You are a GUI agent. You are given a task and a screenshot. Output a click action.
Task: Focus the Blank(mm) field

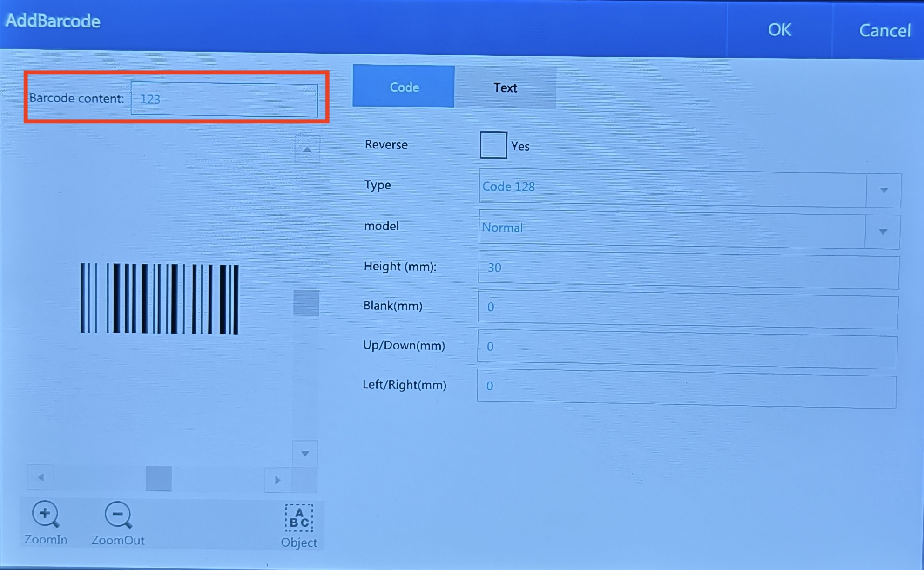coord(688,309)
